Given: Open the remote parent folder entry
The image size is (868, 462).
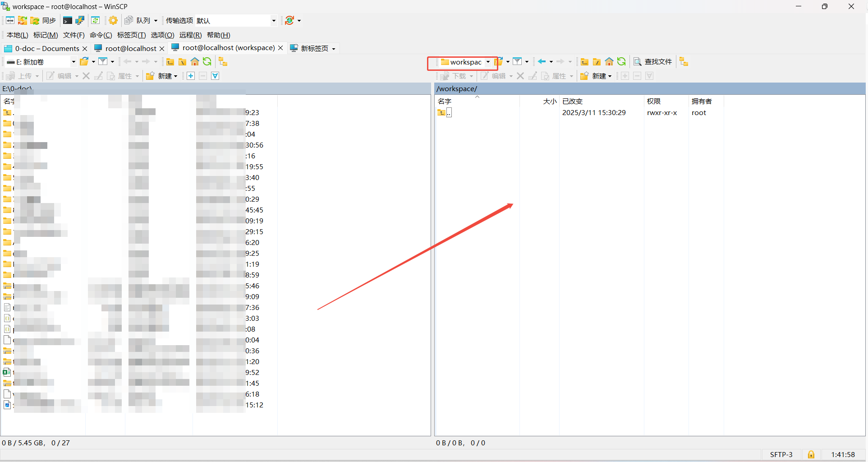Looking at the screenshot, I should click(445, 113).
